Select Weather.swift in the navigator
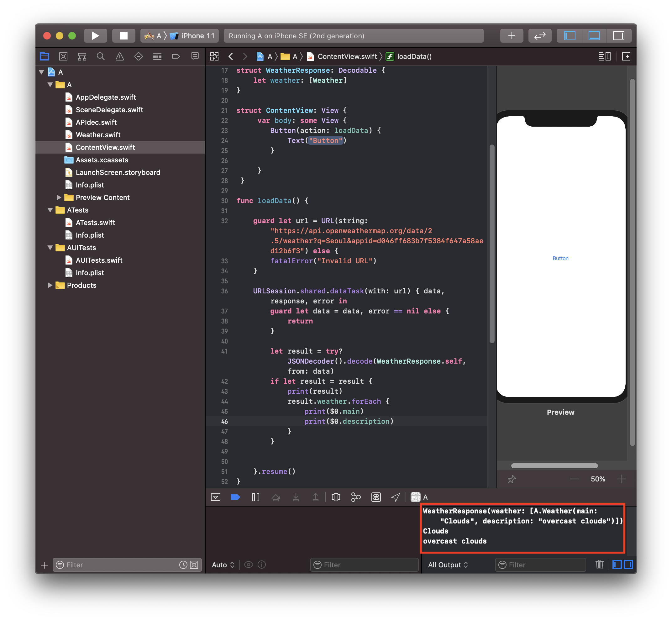 pos(98,135)
